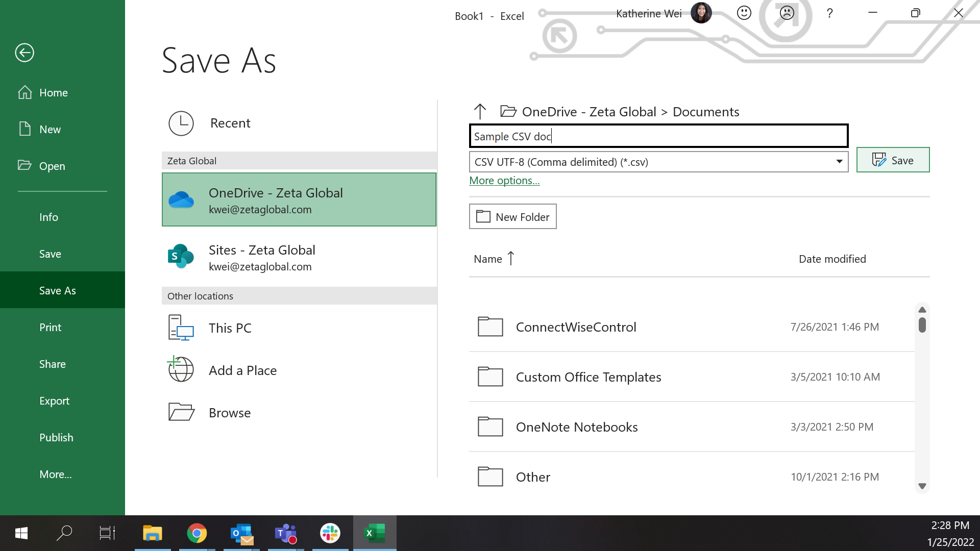Expand the file type dropdown
The image size is (980, 551).
(x=839, y=162)
